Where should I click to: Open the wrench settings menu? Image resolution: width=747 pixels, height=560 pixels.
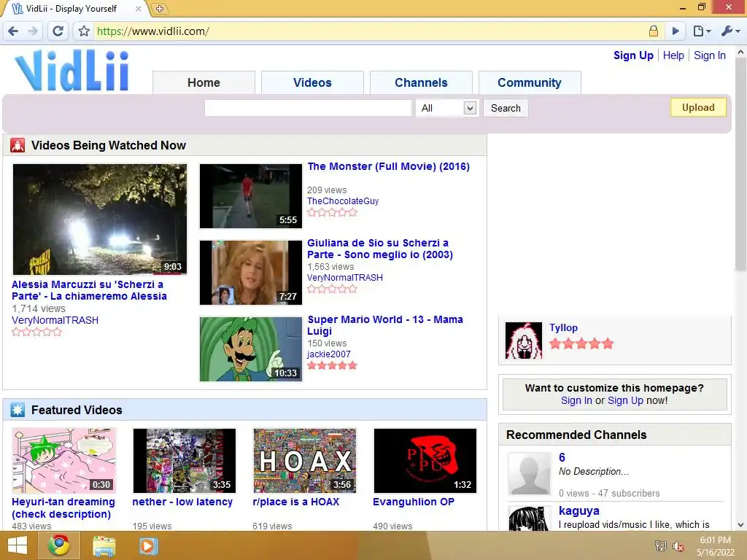(x=729, y=31)
